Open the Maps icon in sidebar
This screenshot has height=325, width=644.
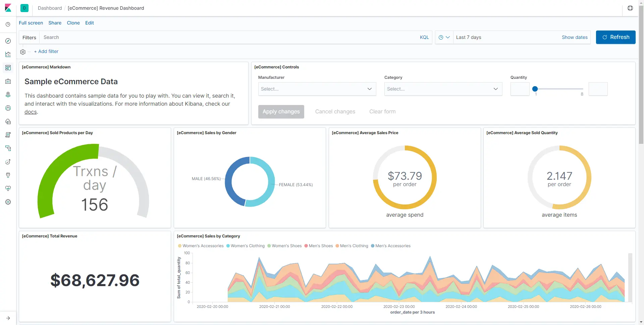point(8,95)
